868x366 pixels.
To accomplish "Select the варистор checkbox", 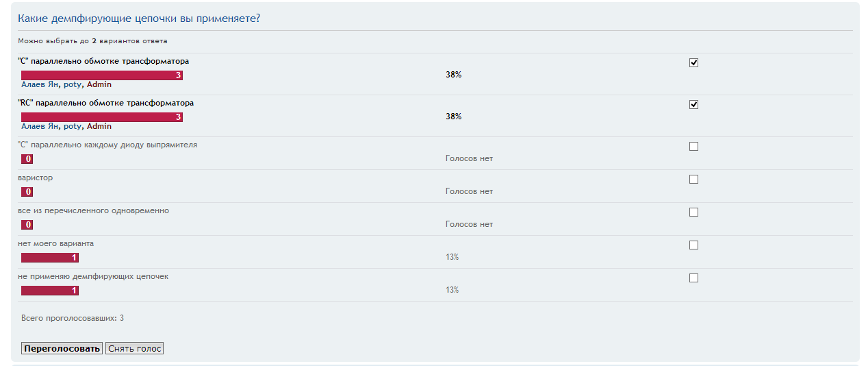I will point(693,180).
